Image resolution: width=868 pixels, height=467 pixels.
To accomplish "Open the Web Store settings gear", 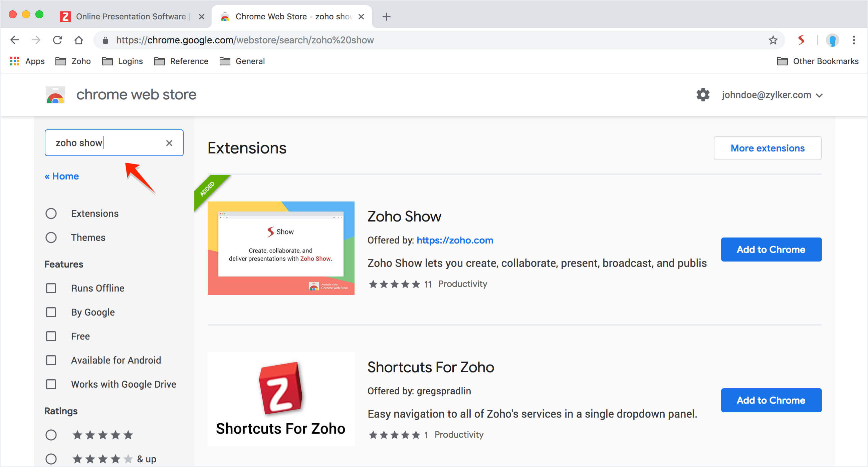I will (x=702, y=95).
